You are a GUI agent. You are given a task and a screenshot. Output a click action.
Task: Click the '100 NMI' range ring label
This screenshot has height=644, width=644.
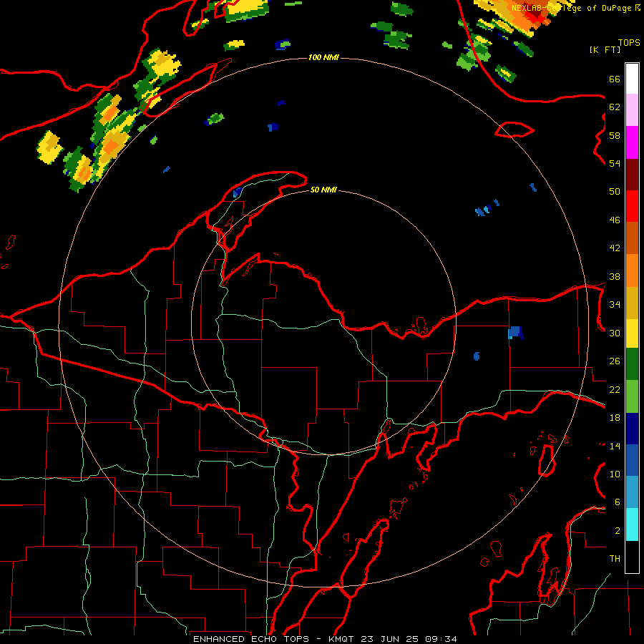point(323,57)
